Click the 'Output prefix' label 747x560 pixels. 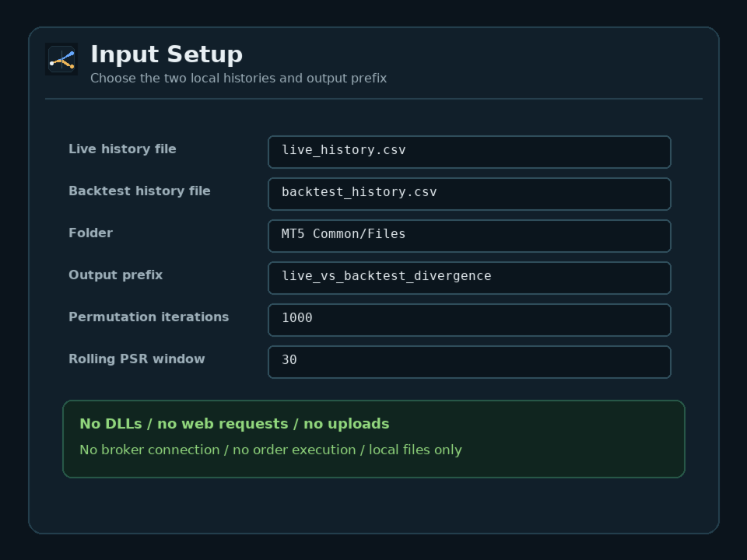116,275
